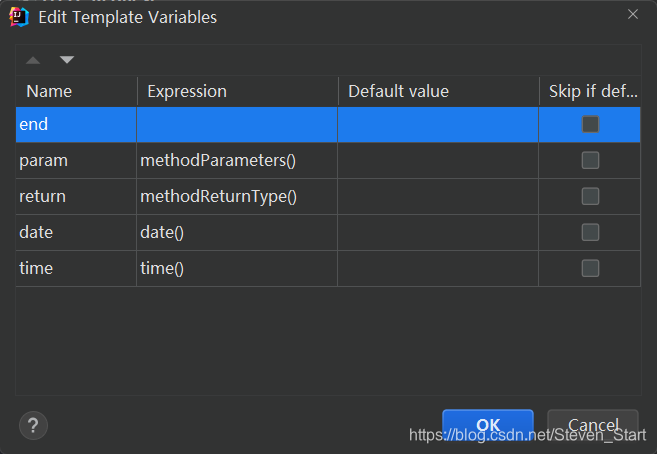
Task: Click the move down arrow icon
Action: click(x=67, y=59)
